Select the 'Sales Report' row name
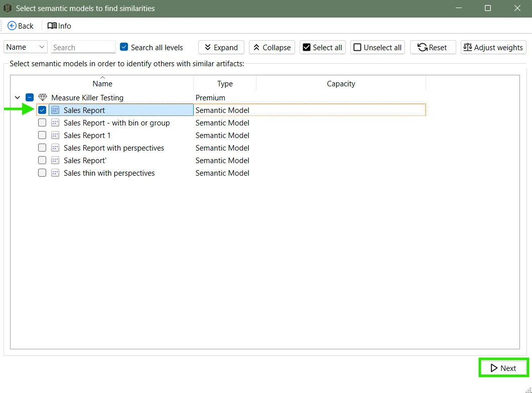The width and height of the screenshot is (532, 393). click(84, 110)
